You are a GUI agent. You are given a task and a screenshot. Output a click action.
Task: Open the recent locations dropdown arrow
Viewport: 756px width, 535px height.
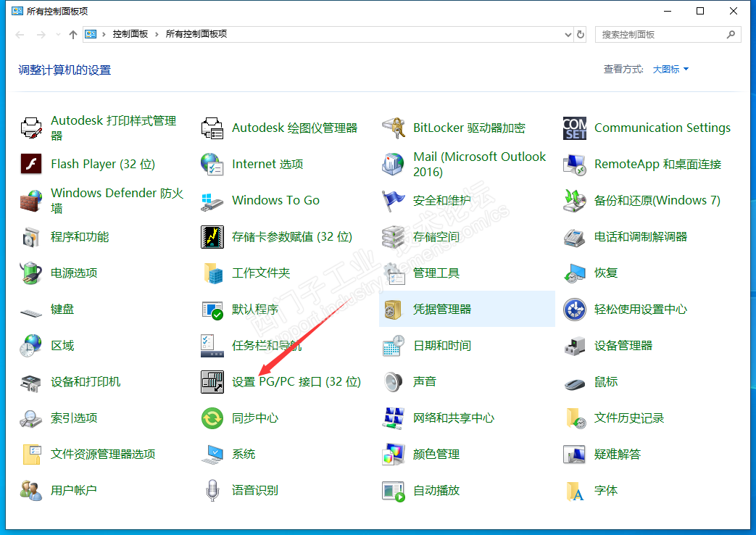click(58, 34)
